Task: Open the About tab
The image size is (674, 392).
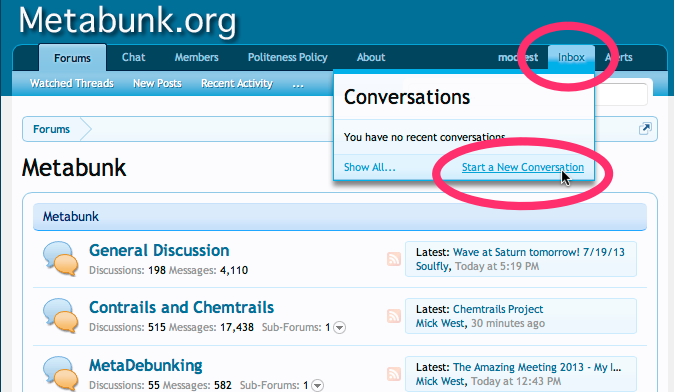Action: [371, 57]
